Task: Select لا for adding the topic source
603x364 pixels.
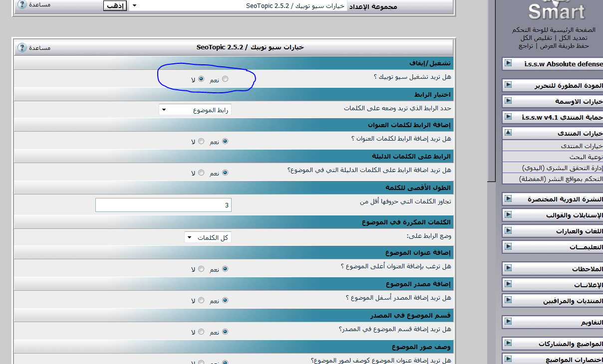Action: (x=201, y=301)
